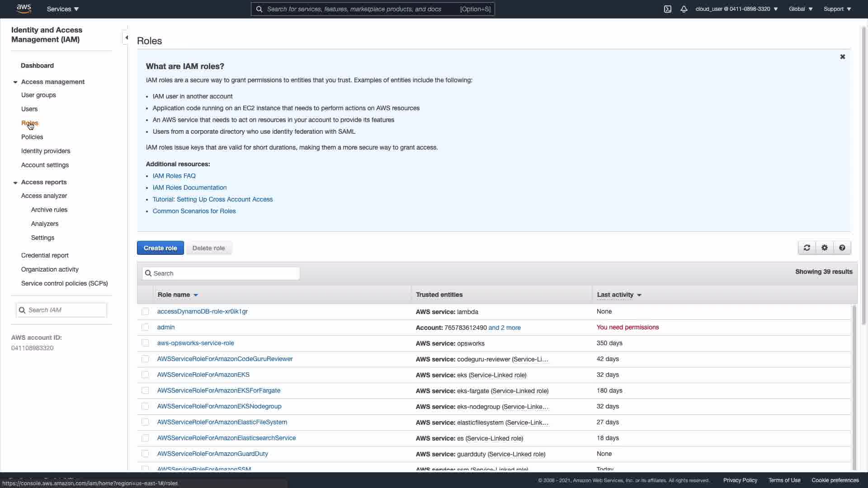Collapse the IAM navigation sidebar arrow
Image resolution: width=868 pixels, height=488 pixels.
coord(126,38)
